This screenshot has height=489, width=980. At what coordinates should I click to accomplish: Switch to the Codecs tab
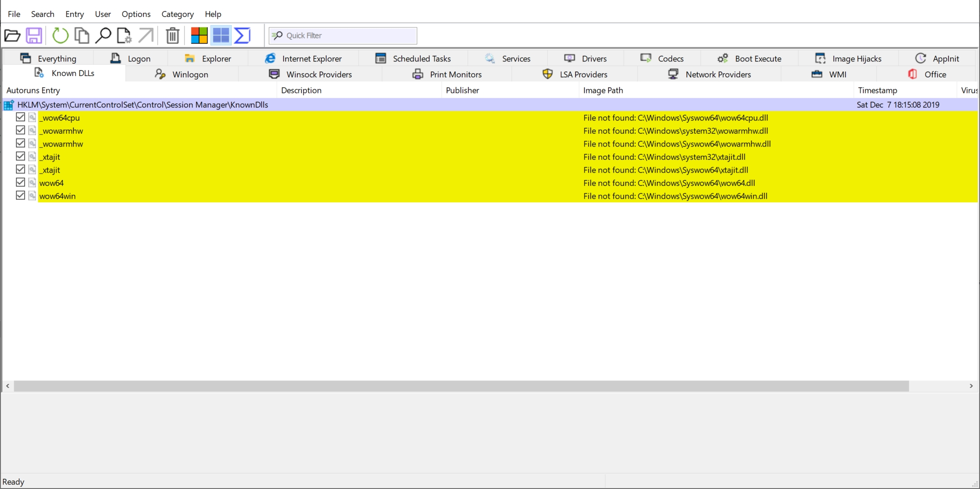tap(662, 58)
